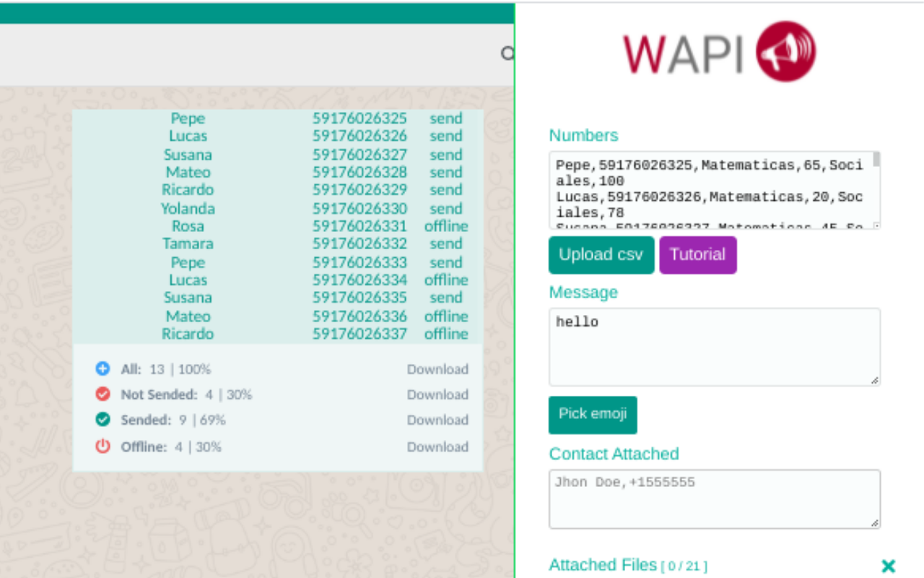Screen dimensions: 924x578
Task: Send message to Pepe at 59176026325
Action: (445, 118)
